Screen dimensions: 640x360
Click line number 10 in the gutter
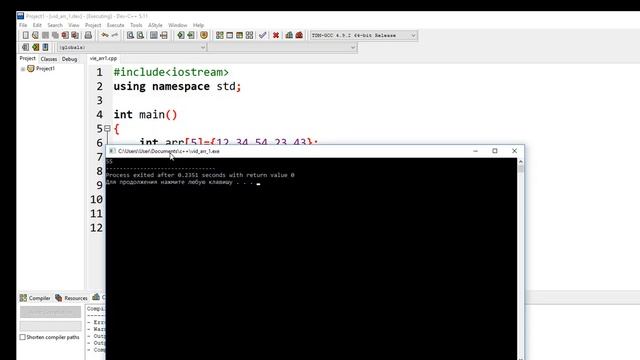click(97, 200)
